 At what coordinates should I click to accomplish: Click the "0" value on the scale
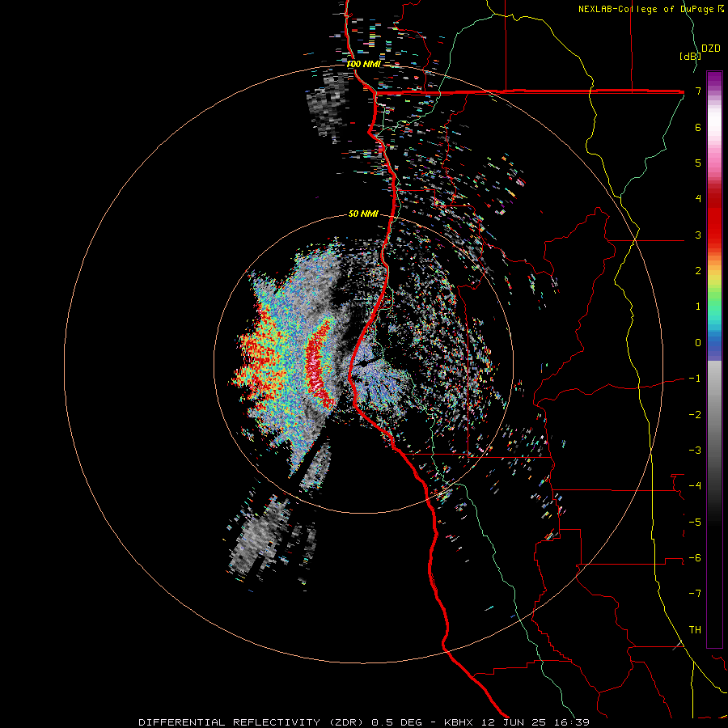[698, 343]
